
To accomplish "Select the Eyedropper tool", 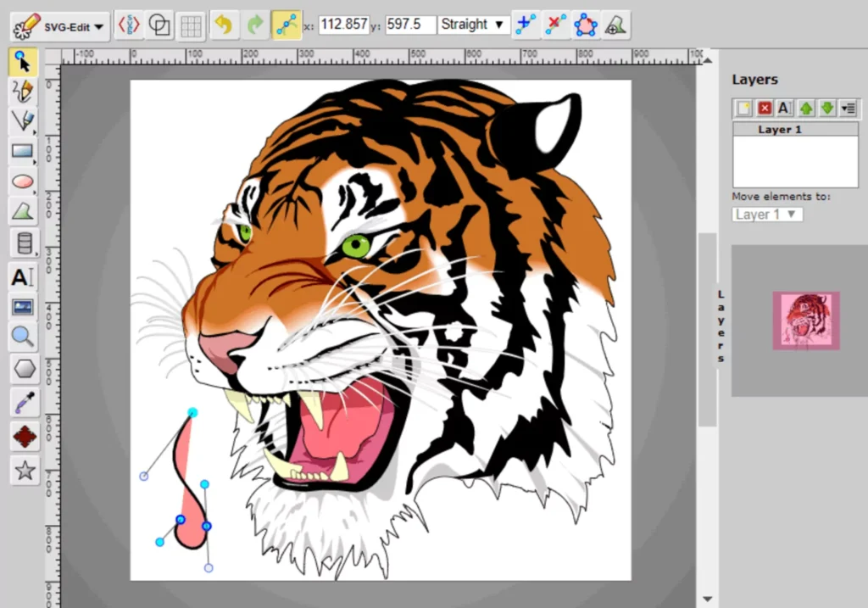I will coord(23,402).
